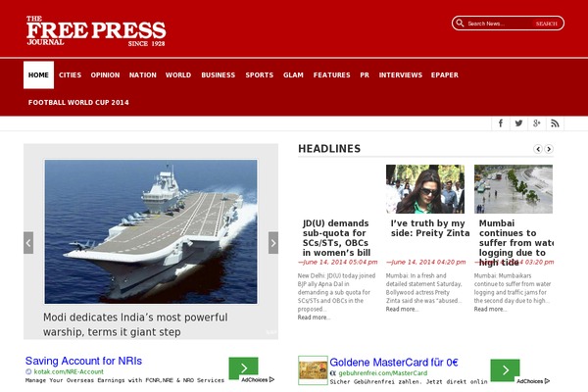Screen dimensions: 588x392
Task: Click the green arrow on MasterCard ad
Action: click(505, 369)
